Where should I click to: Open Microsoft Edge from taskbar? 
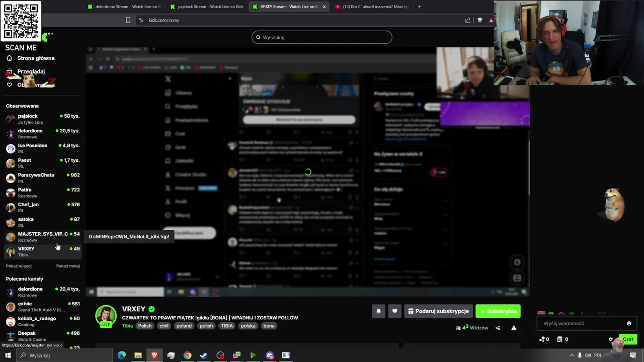click(121, 355)
